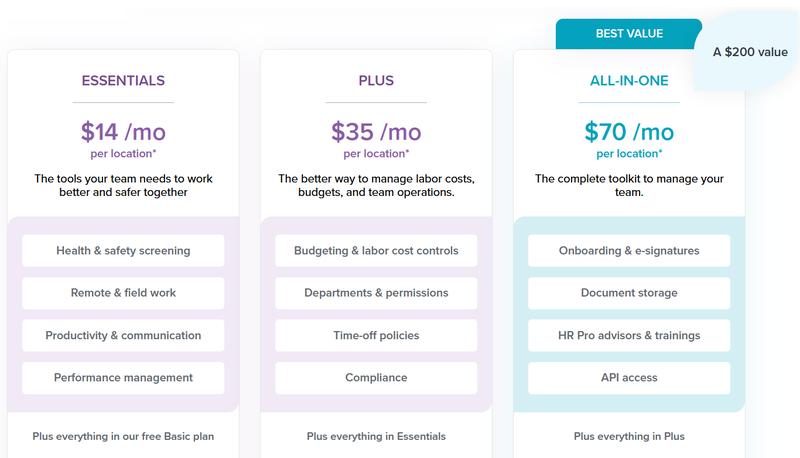Viewport: 800px width, 458px height.
Task: Click the API access feature box
Action: point(629,377)
